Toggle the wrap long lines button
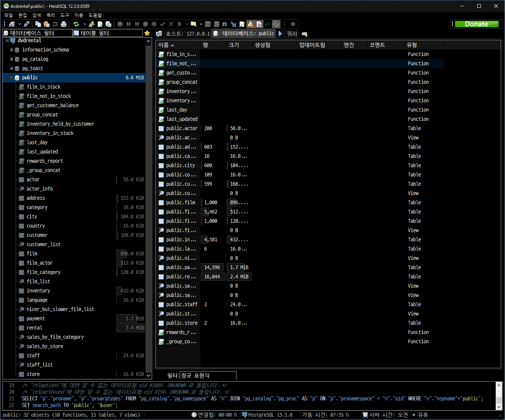 (x=268, y=24)
